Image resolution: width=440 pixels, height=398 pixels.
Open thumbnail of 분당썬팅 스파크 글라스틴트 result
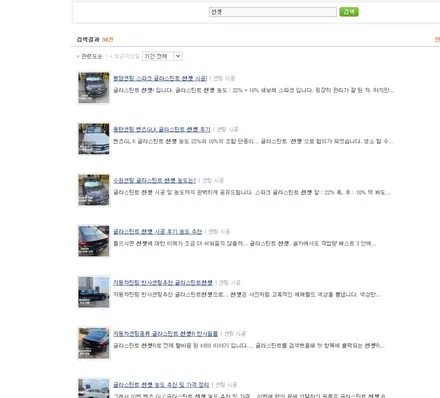[x=94, y=88]
